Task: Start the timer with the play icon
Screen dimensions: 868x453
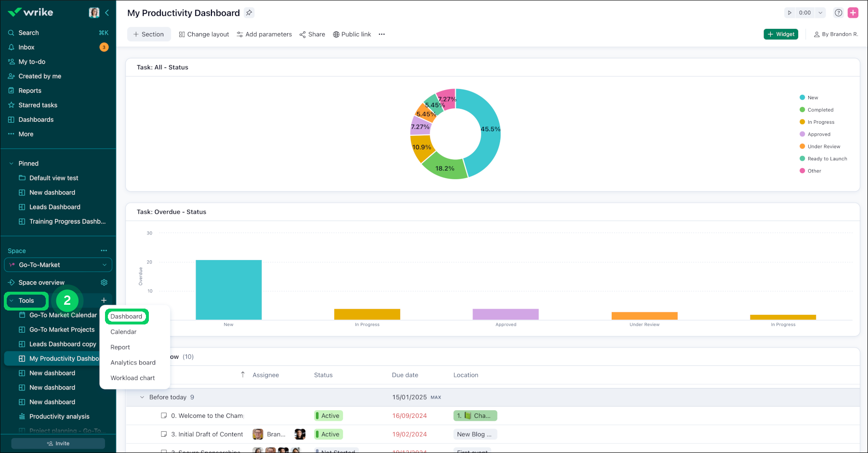Action: [790, 13]
